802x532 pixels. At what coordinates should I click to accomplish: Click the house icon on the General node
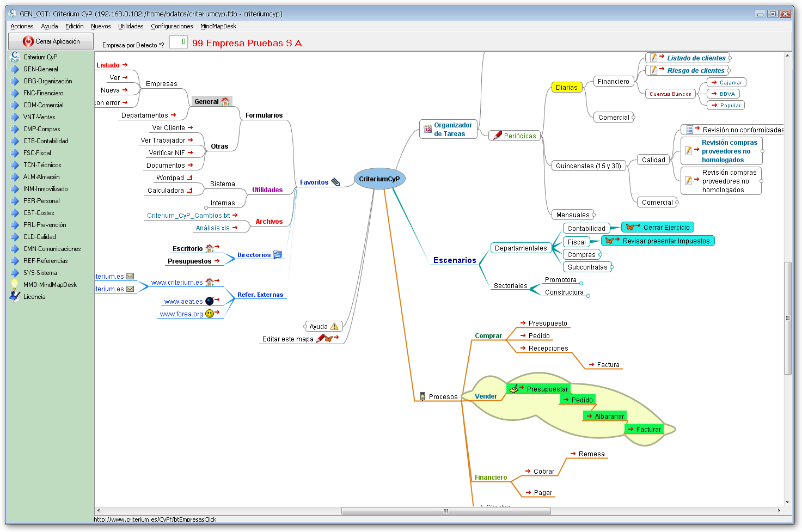225,102
